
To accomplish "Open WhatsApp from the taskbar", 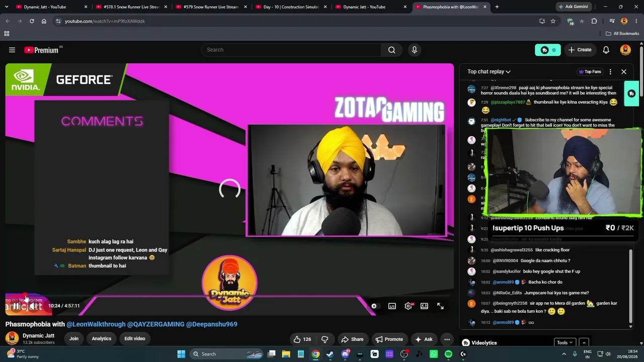I will pyautogui.click(x=434, y=354).
